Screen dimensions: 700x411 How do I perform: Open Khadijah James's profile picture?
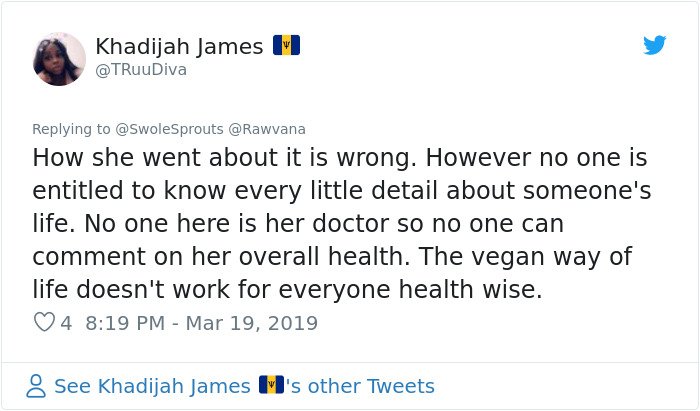click(x=59, y=58)
